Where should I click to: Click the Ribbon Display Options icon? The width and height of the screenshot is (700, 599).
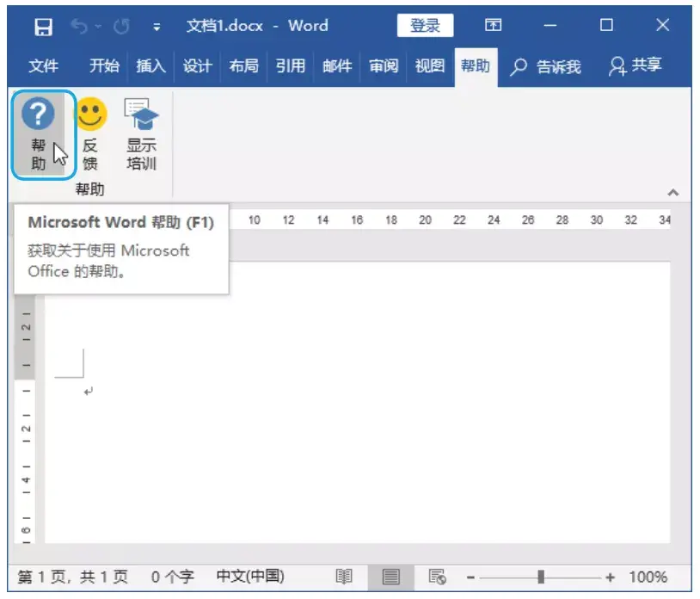coord(494,26)
